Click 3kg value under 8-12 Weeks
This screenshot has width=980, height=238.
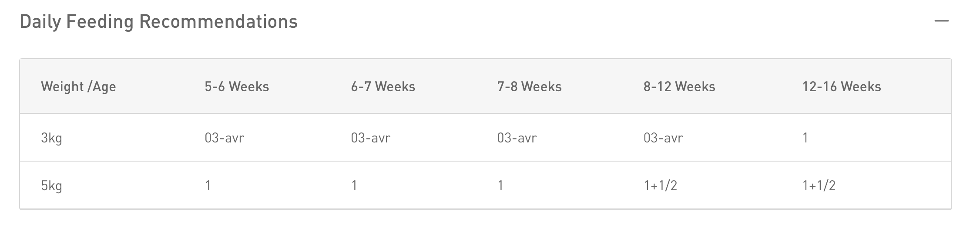[x=663, y=138]
